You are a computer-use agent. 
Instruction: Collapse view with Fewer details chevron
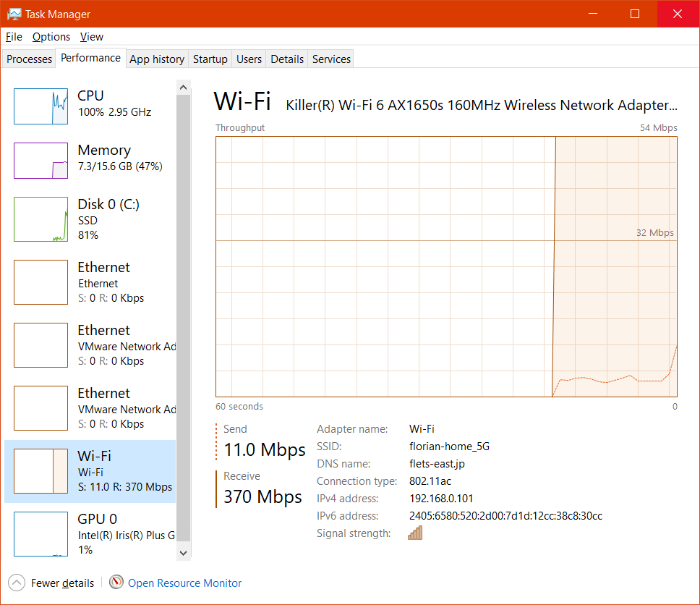(x=16, y=583)
